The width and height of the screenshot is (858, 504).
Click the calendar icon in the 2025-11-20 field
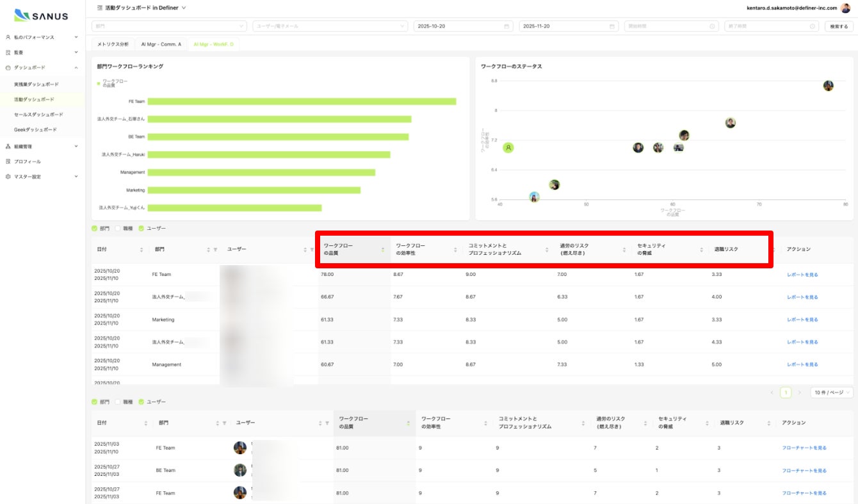[612, 26]
